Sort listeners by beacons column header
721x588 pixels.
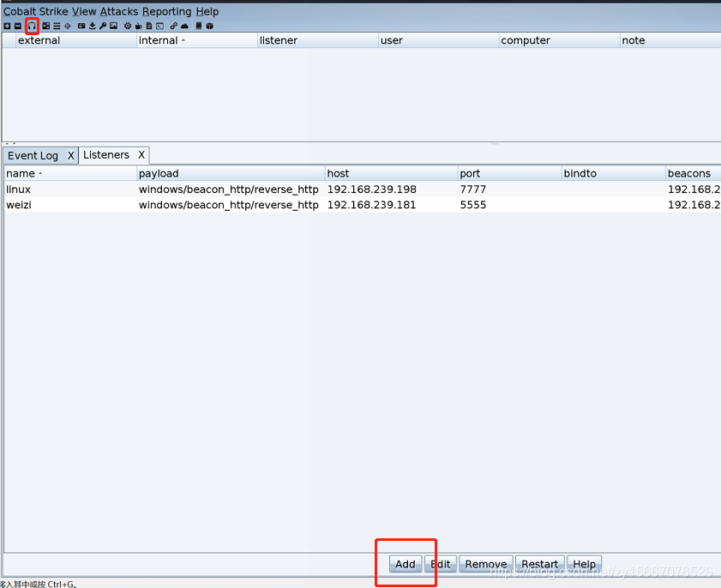[694, 173]
